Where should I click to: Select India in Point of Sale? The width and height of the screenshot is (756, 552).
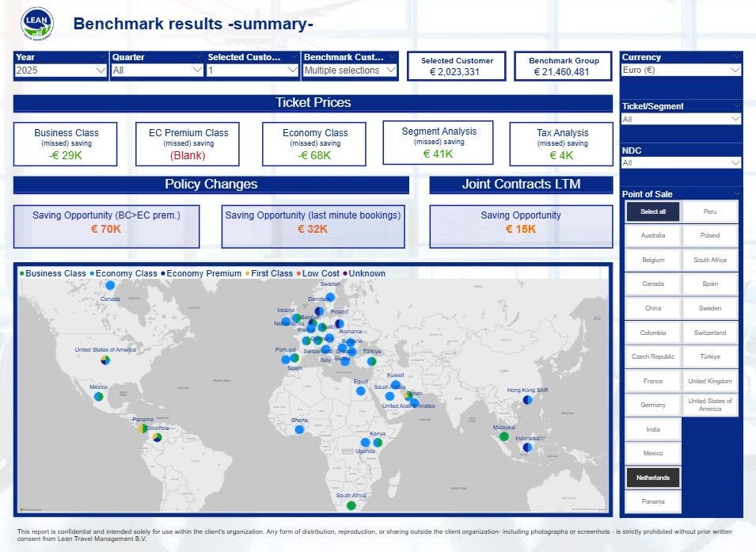click(x=653, y=429)
